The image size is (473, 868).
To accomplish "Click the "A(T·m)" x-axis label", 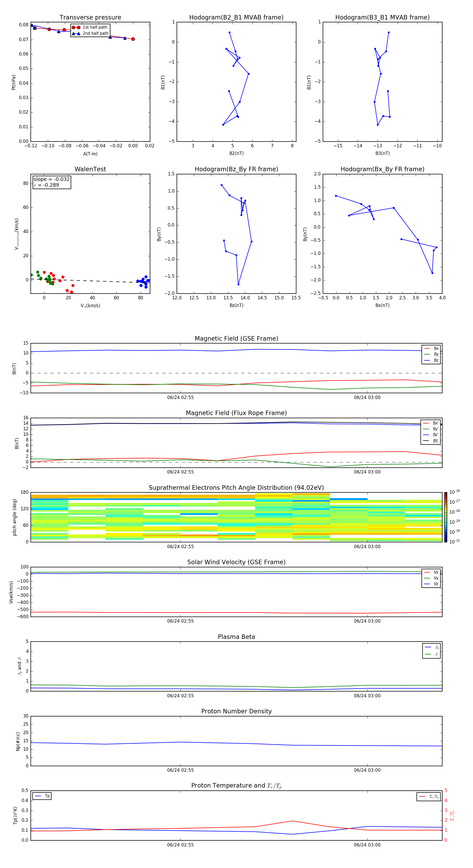I will click(x=90, y=154).
